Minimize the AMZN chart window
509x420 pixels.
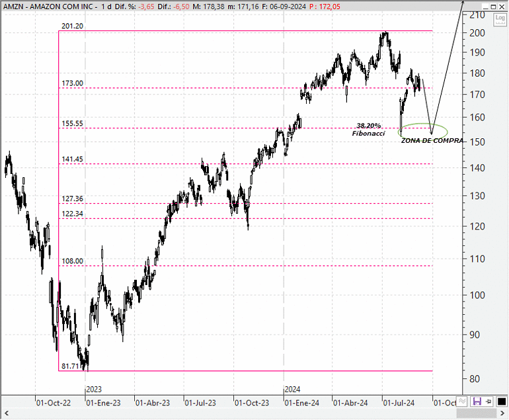click(x=486, y=7)
